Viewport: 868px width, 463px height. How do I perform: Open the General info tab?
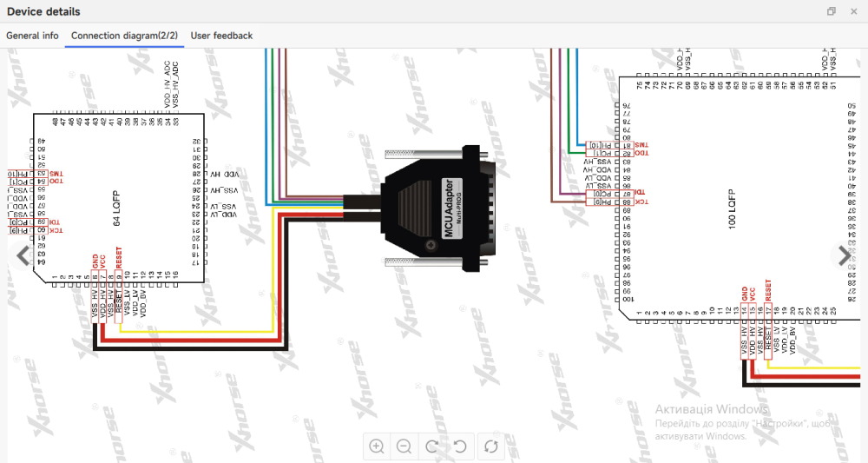coord(32,36)
